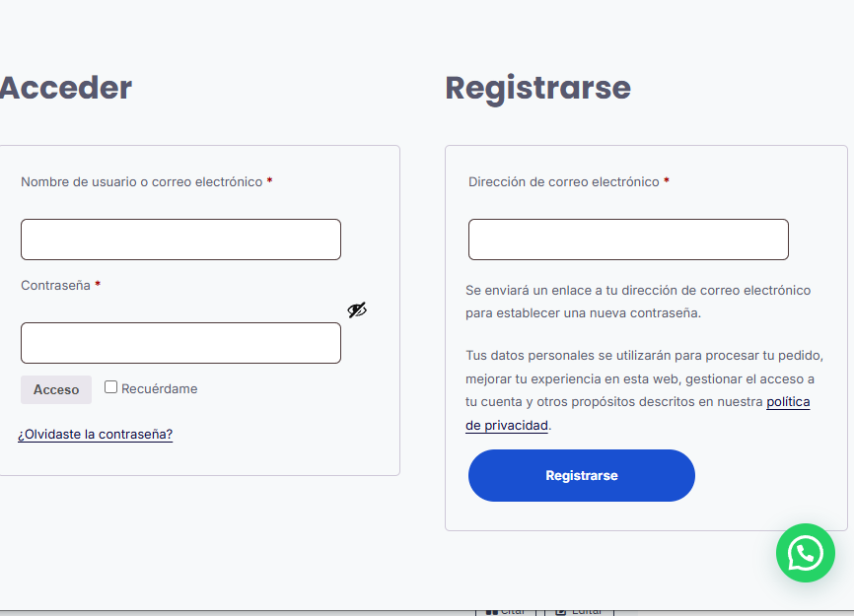Click the partially visible Editar button
Screen dimensions: 854x616
click(579, 612)
